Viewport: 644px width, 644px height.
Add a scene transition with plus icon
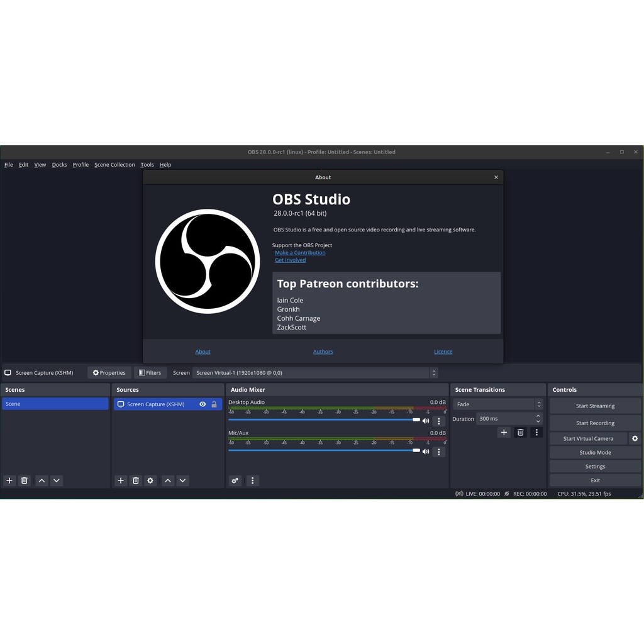504,433
